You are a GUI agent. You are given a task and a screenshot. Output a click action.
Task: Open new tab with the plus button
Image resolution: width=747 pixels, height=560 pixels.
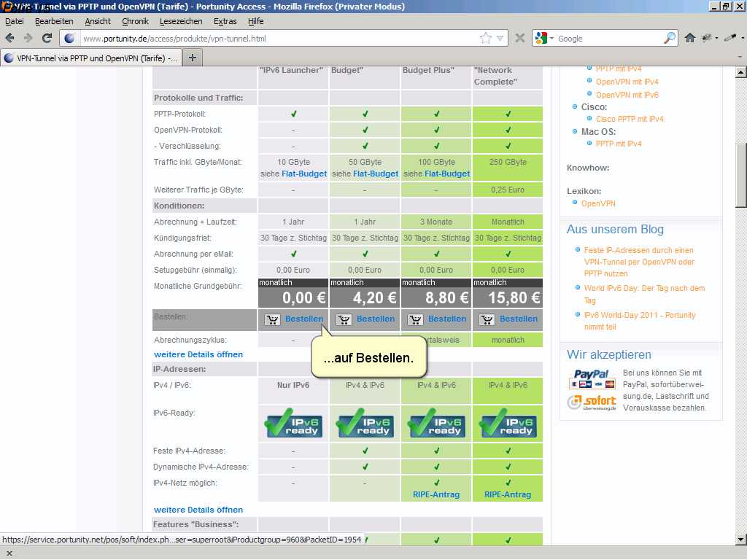click(x=193, y=58)
